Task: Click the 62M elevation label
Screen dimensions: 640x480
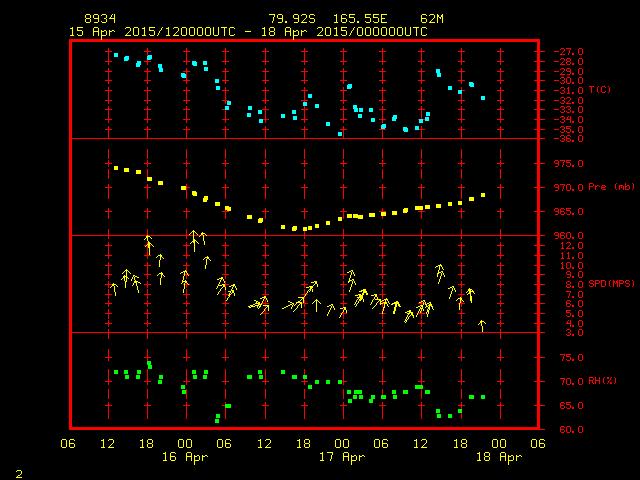Action: coord(432,19)
